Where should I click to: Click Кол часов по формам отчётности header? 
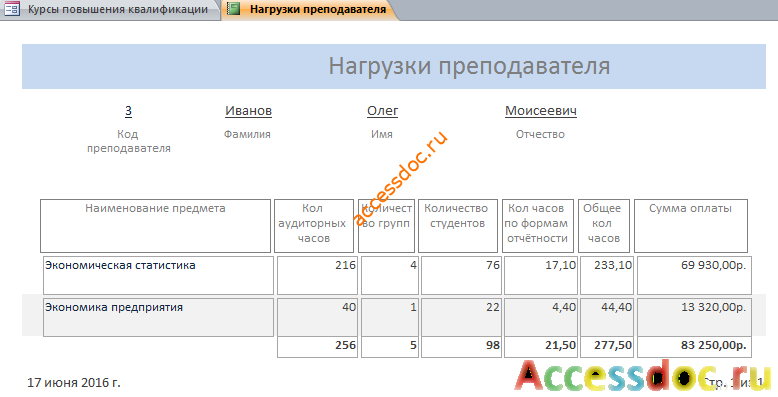538,226
